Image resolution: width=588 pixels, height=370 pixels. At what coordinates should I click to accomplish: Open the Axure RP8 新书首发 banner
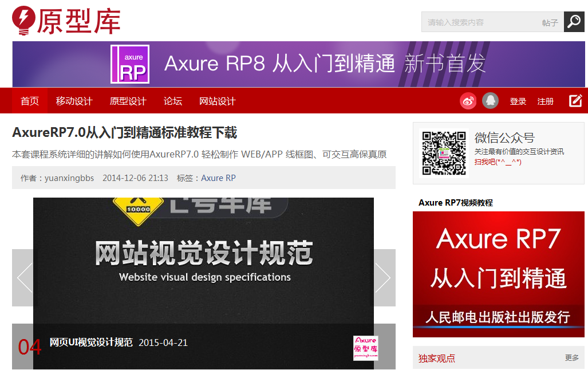[298, 64]
